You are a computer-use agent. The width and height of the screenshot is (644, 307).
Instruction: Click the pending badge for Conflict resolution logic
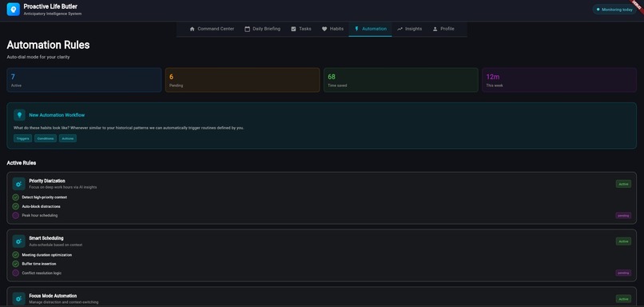tap(623, 273)
